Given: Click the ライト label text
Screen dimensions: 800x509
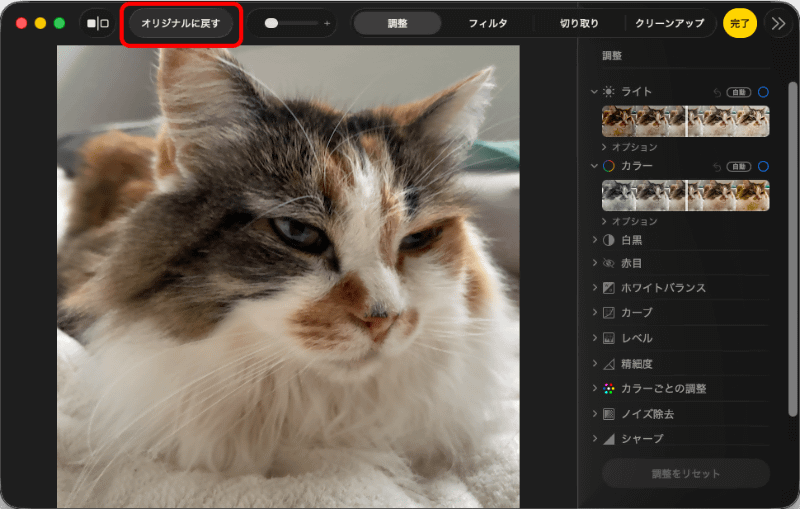Looking at the screenshot, I should pyautogui.click(x=636, y=92).
